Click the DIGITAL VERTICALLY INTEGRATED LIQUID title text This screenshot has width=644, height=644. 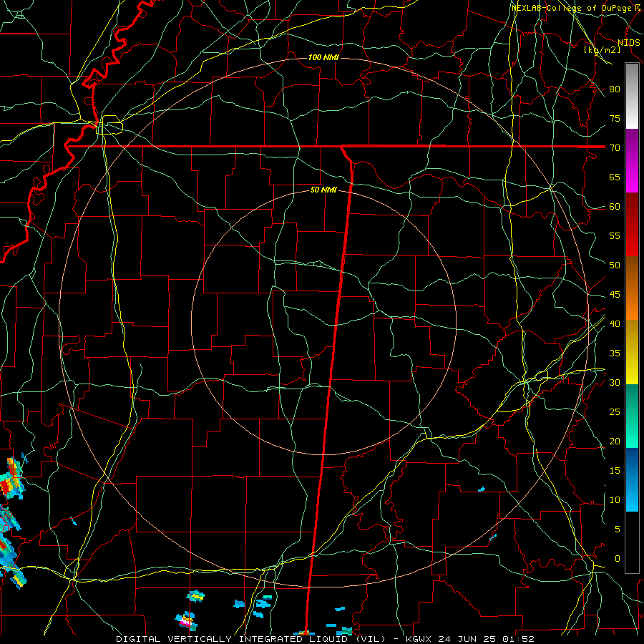click(234, 639)
